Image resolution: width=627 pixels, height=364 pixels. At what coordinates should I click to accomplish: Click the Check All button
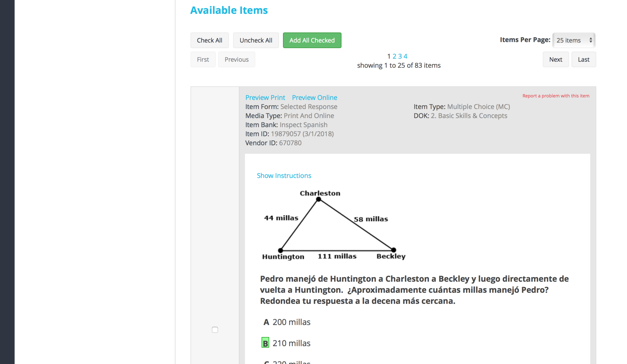click(x=209, y=40)
